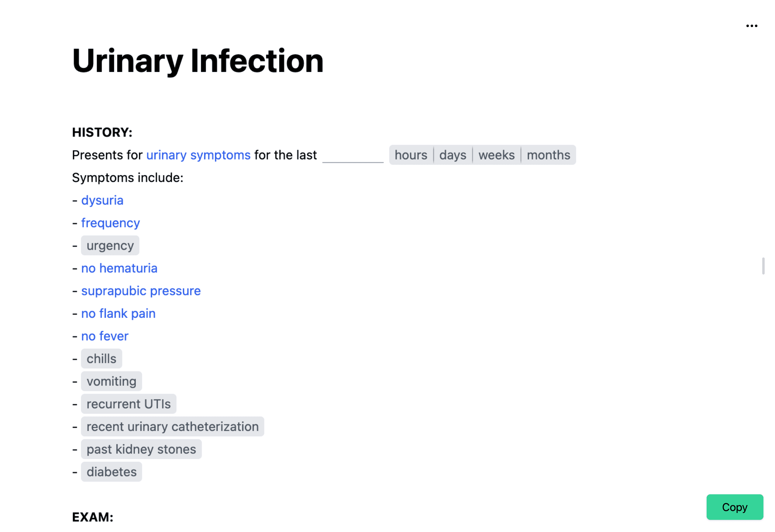Select 'months' as the duration unit

548,155
